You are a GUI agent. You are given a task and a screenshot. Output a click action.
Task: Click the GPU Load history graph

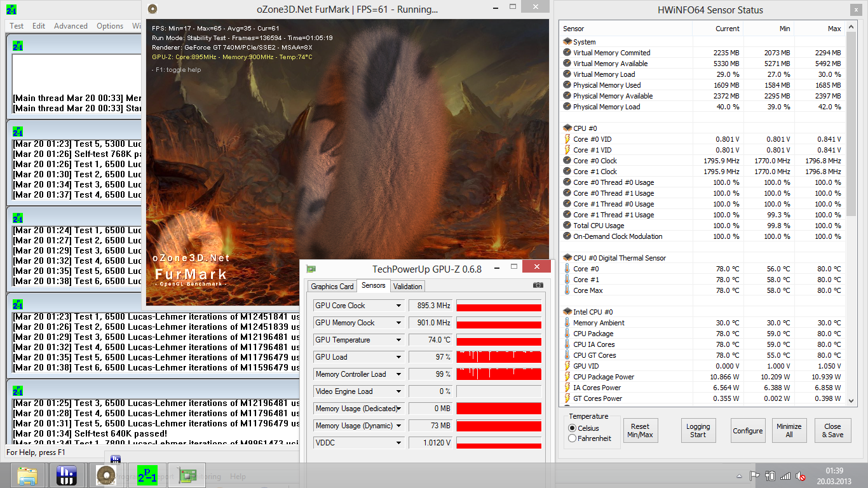pyautogui.click(x=499, y=357)
